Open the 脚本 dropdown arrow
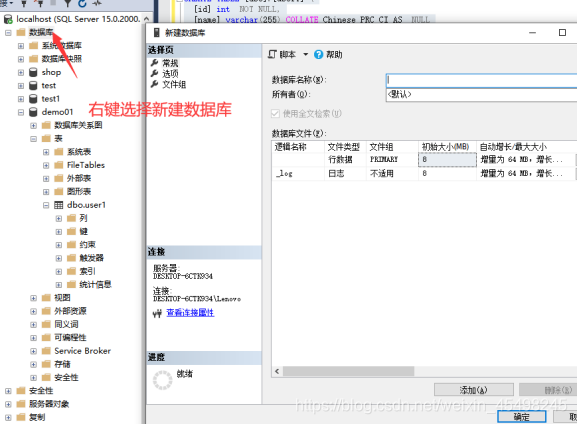 point(305,54)
